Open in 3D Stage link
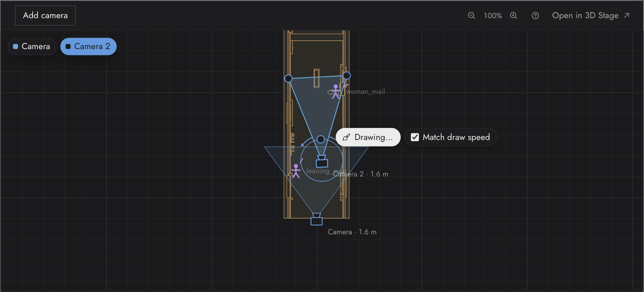This screenshot has width=644, height=292. click(x=591, y=15)
